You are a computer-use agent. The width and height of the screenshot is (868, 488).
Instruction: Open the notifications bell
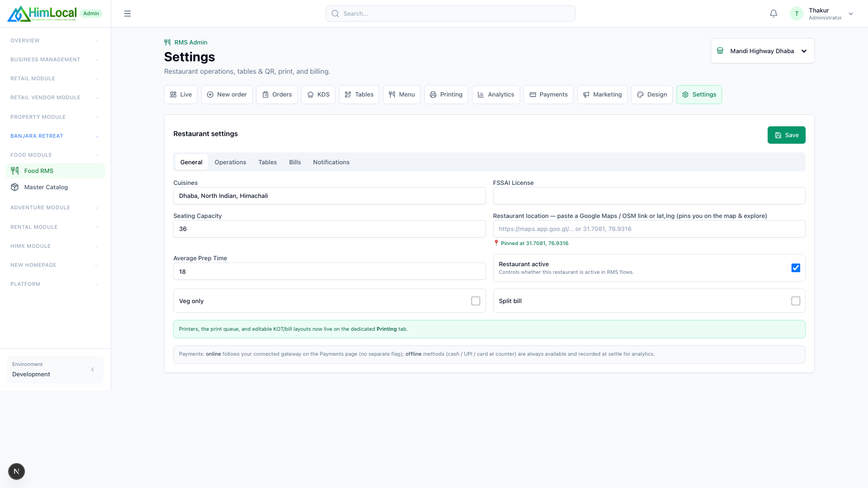click(774, 14)
